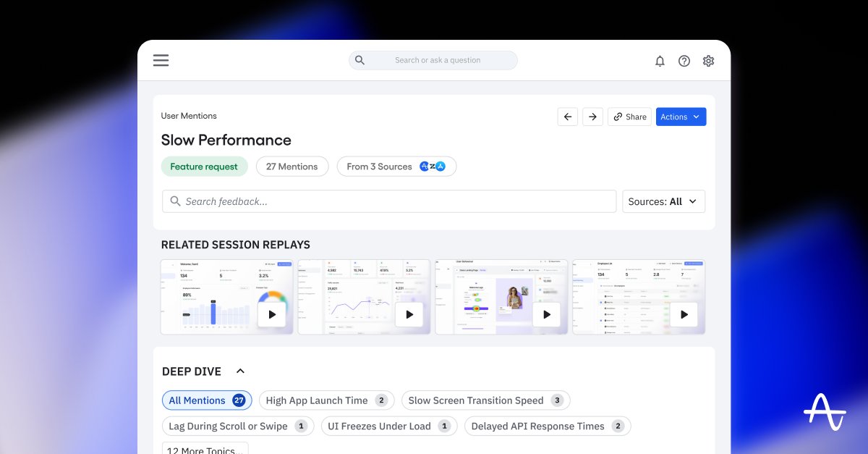Select the All Mentions filter

pyautogui.click(x=207, y=400)
